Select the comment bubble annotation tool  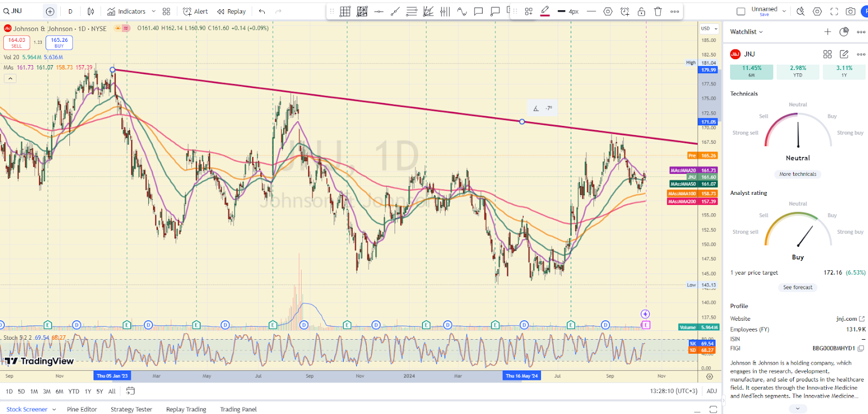coord(478,11)
